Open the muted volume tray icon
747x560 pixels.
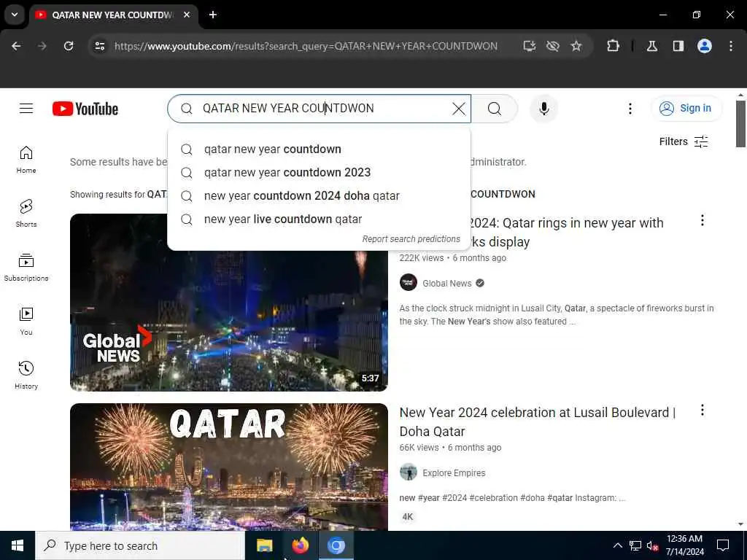[652, 545]
